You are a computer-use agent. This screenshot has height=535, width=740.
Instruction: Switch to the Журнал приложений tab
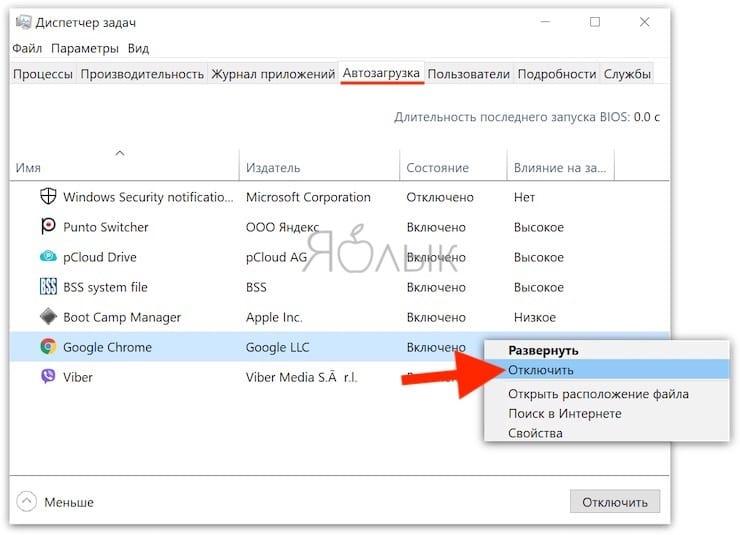click(x=273, y=74)
